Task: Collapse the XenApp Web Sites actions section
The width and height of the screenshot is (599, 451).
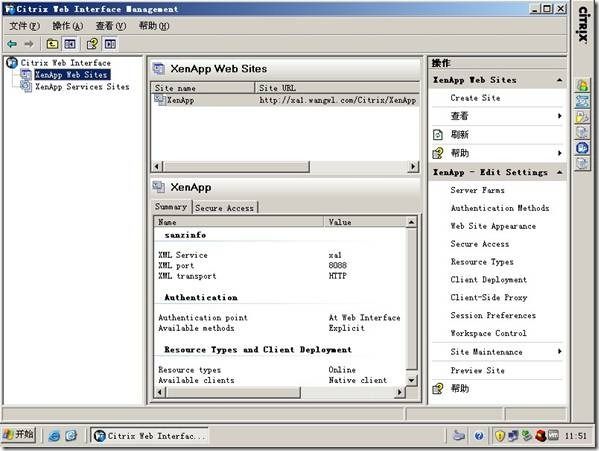Action: [x=559, y=80]
